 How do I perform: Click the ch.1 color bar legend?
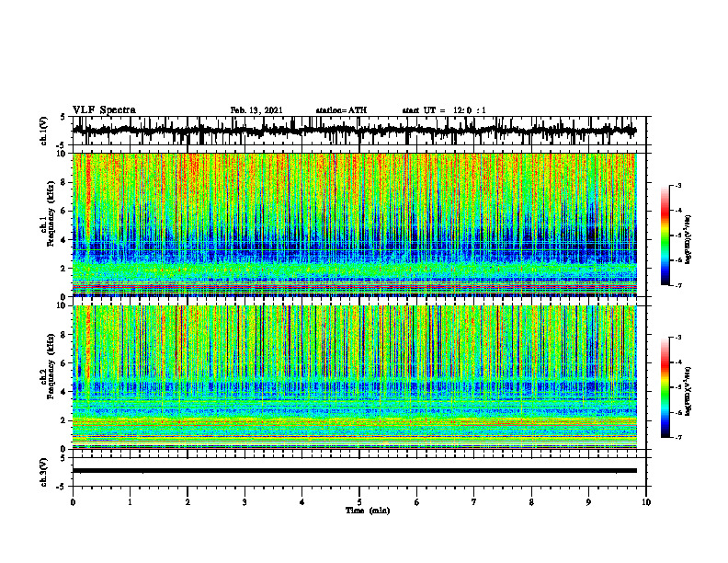(x=665, y=236)
